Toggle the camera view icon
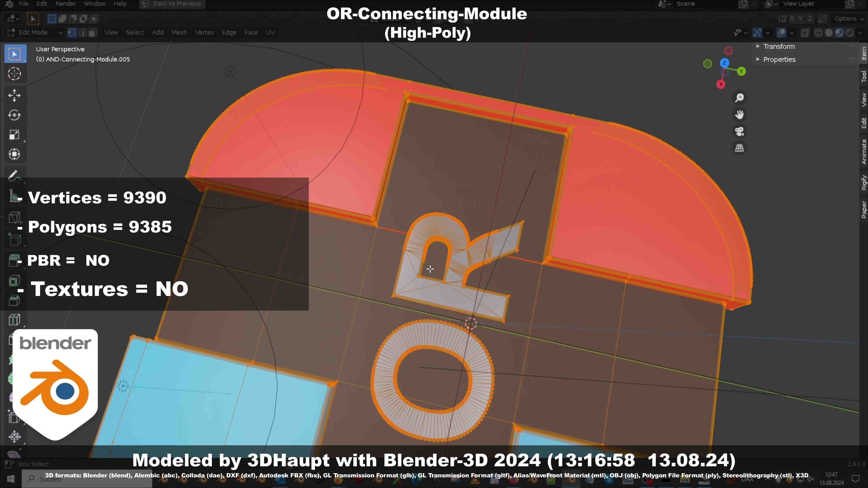868x488 pixels. point(739,131)
